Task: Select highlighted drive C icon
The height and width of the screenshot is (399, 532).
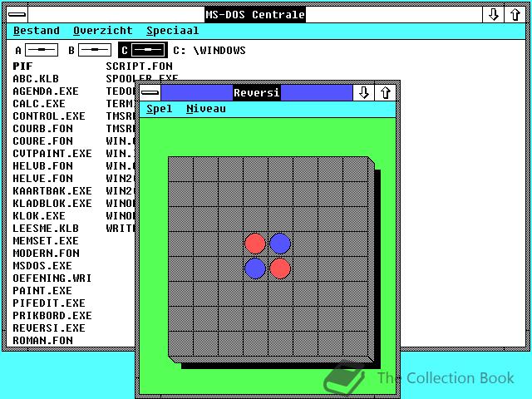Action: [143, 50]
